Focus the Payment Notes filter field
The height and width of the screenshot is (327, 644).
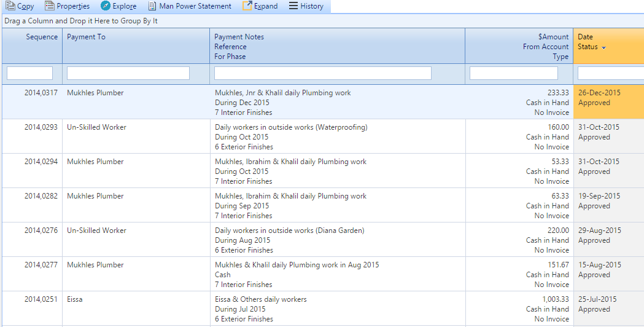pos(323,73)
